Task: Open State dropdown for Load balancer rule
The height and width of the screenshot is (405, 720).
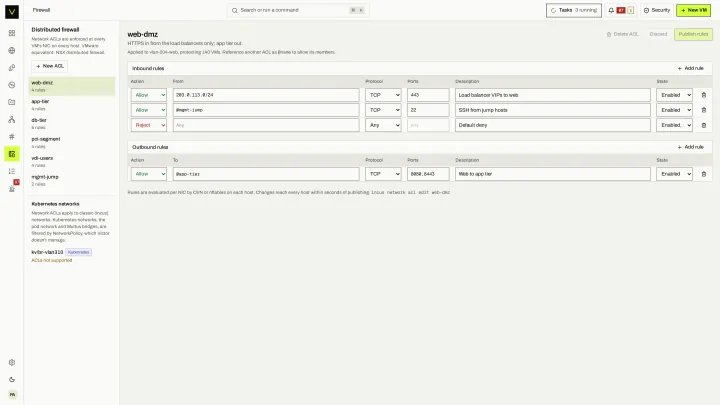Action: coord(674,95)
